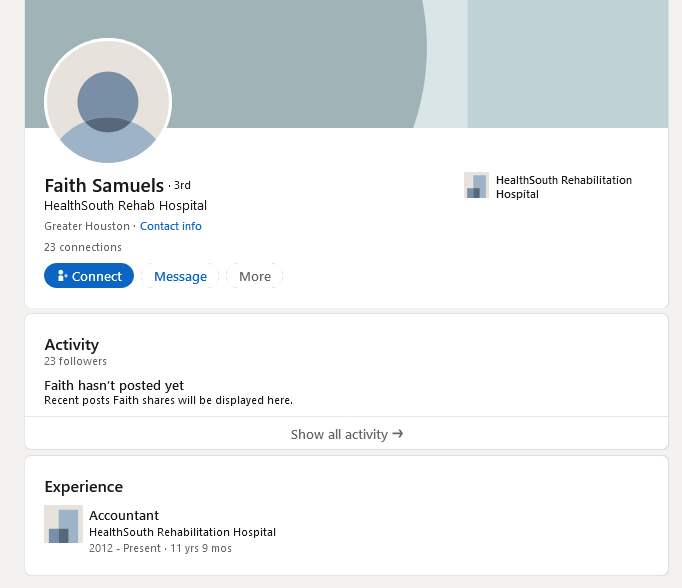682x588 pixels.
Task: Open the Contact info link
Action: point(170,226)
